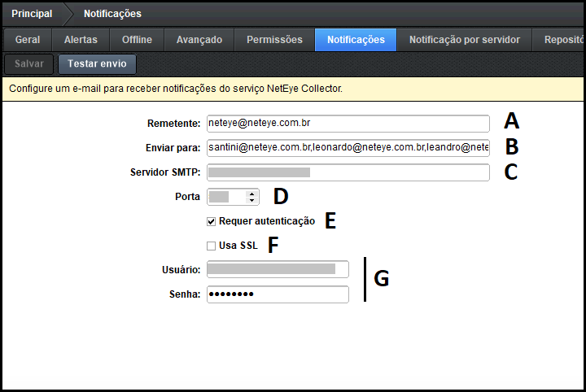Switch to the Alertas tab

[81, 40]
